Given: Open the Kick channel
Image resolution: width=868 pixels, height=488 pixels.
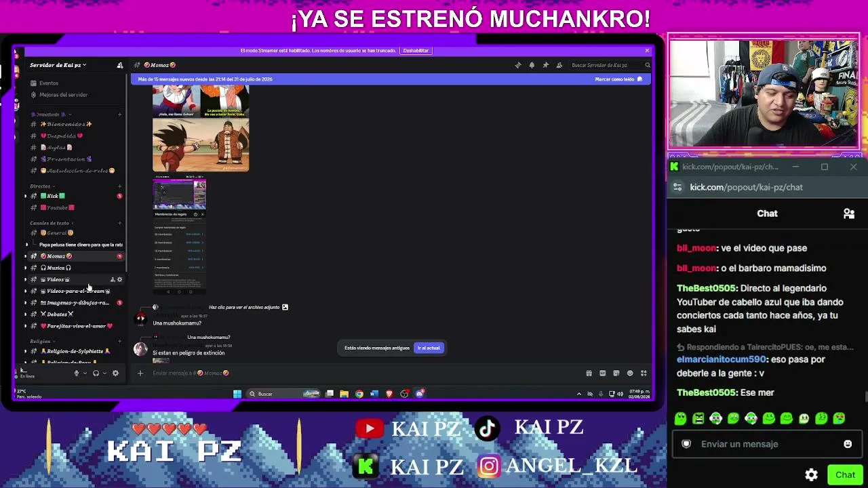Looking at the screenshot, I should click(x=75, y=196).
